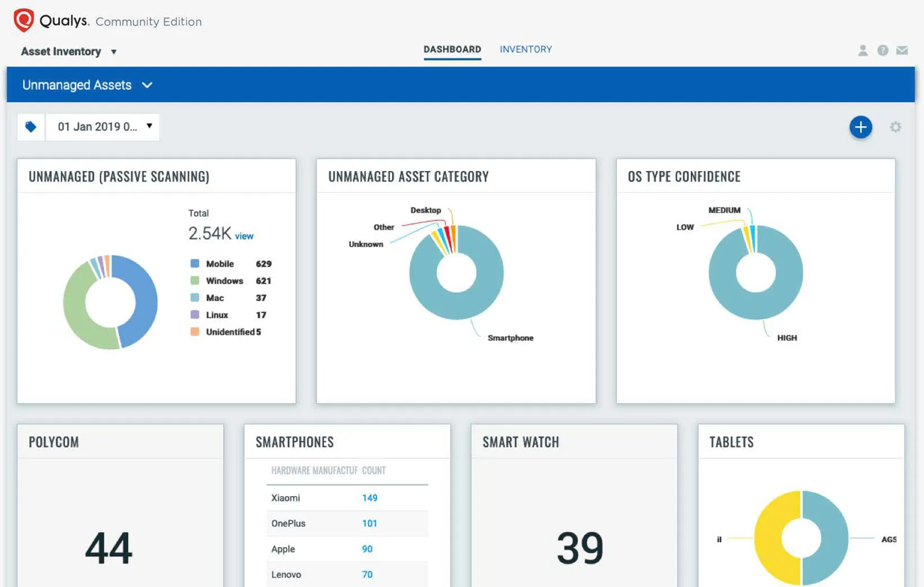Image resolution: width=924 pixels, height=587 pixels.
Task: Click the Qualys shield logo
Action: point(24,20)
